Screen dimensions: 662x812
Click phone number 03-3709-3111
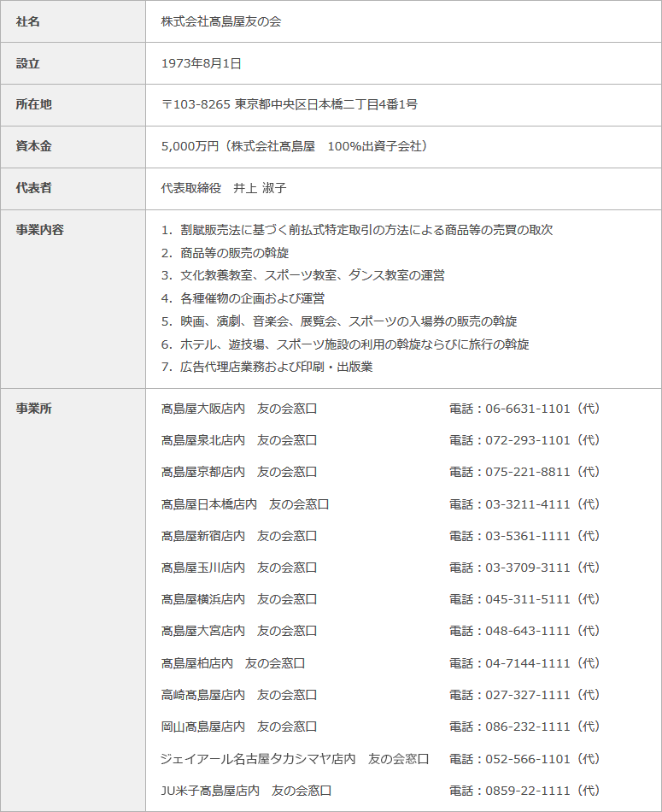click(x=527, y=568)
